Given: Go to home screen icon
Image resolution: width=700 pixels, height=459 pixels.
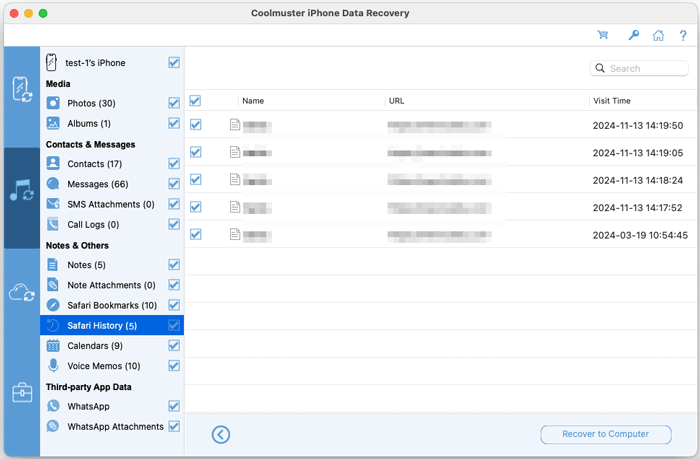Looking at the screenshot, I should tap(658, 35).
